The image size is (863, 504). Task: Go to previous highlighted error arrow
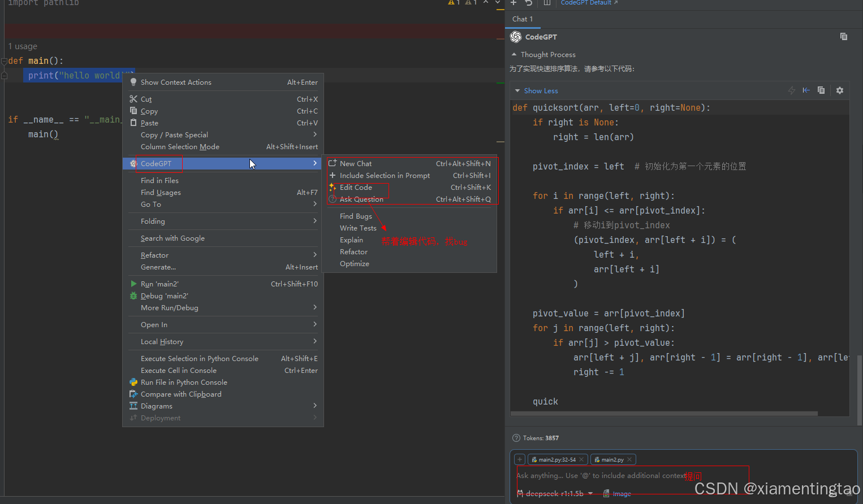click(486, 2)
